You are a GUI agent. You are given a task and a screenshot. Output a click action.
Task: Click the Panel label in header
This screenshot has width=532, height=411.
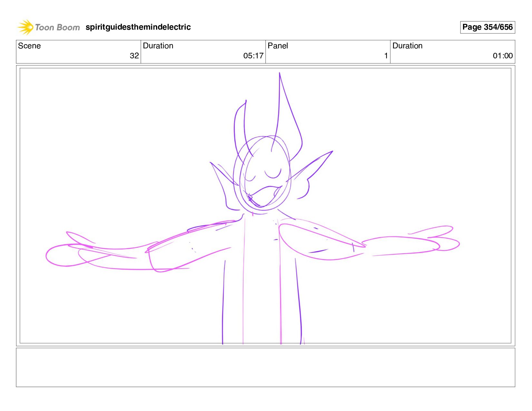click(278, 46)
